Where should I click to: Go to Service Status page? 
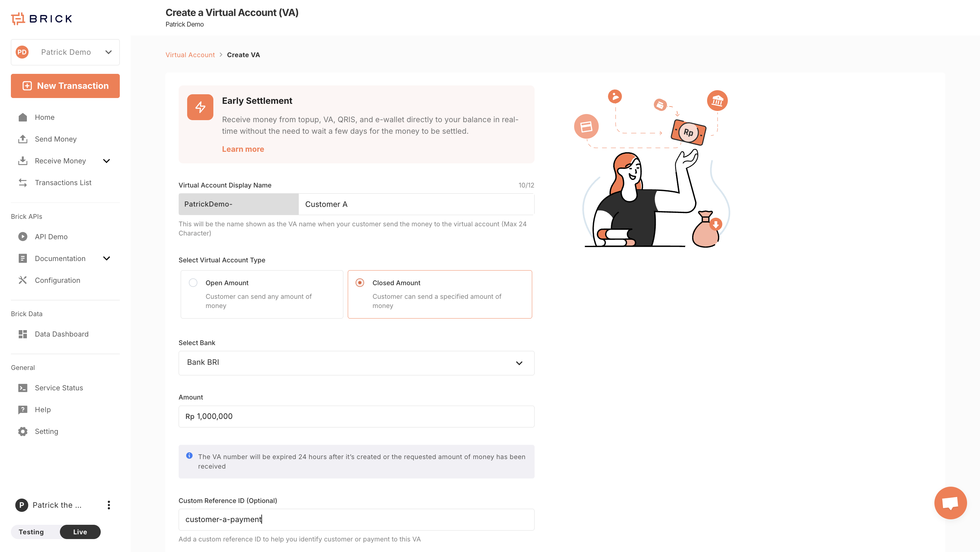[59, 388]
